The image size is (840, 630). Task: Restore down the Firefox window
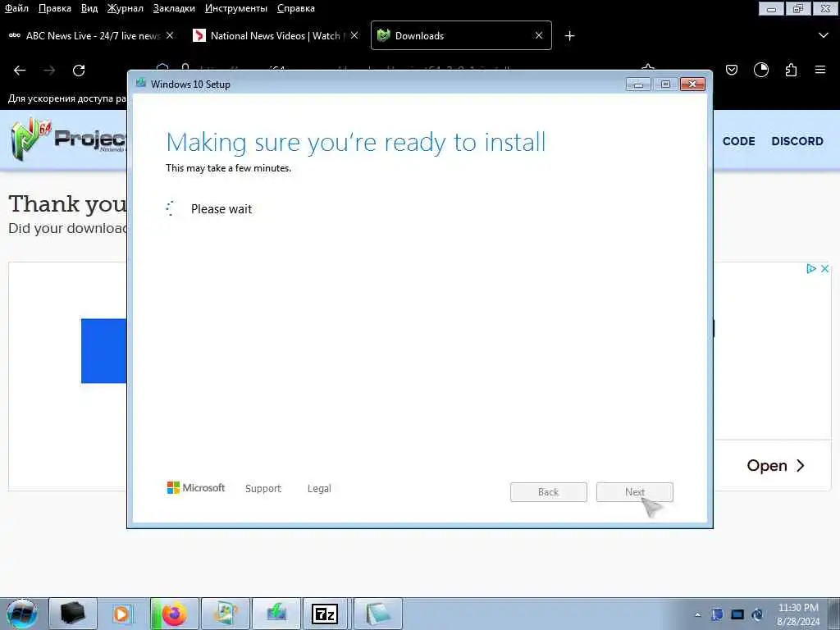(798, 8)
